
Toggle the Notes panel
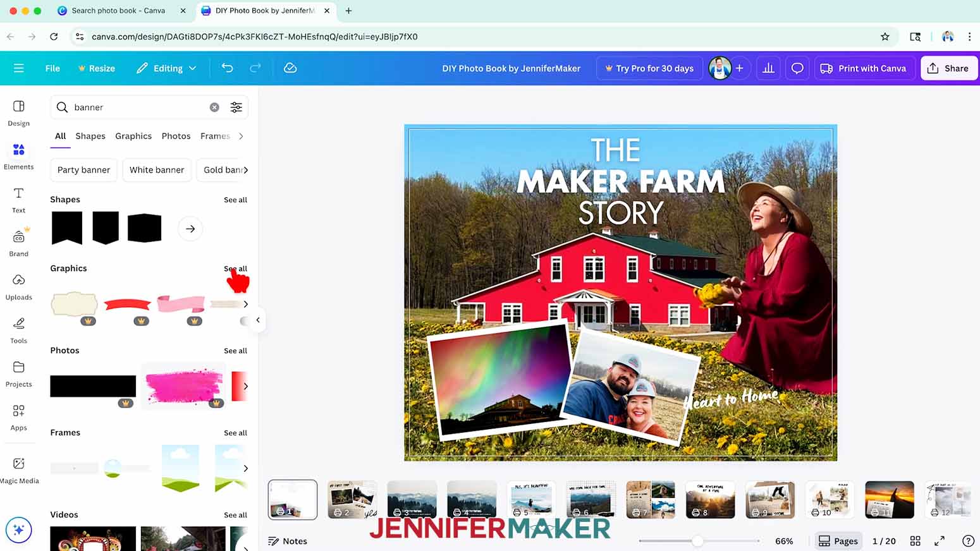click(x=288, y=541)
